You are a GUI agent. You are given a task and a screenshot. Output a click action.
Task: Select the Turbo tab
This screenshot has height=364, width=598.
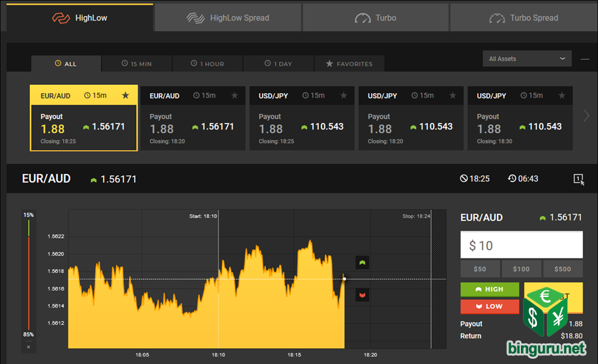click(375, 18)
